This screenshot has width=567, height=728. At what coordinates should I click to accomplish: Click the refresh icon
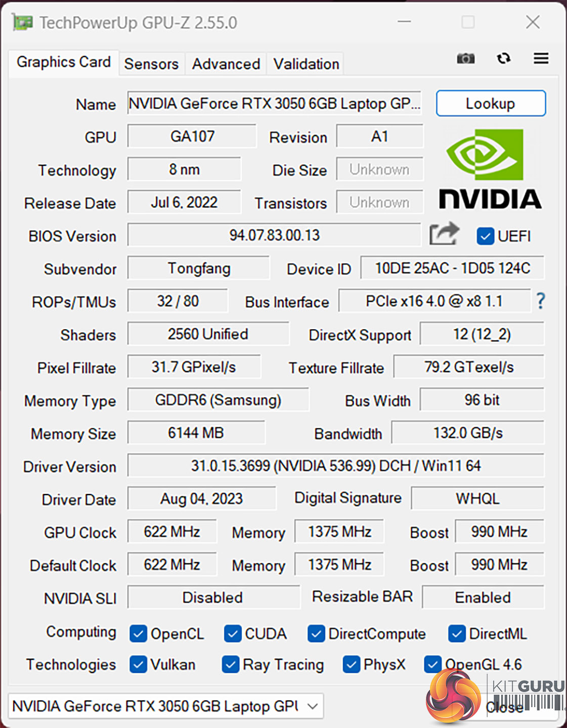[503, 59]
